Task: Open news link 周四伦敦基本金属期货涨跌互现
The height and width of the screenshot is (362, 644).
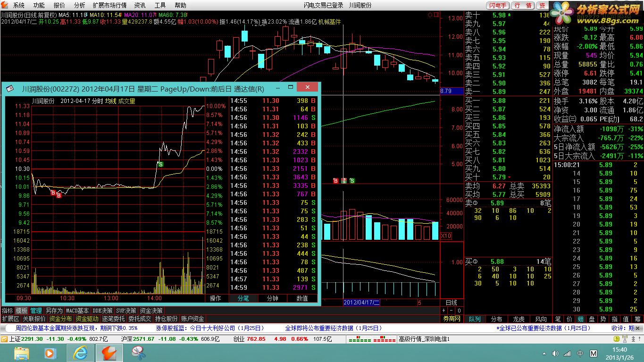Action: [x=77, y=328]
